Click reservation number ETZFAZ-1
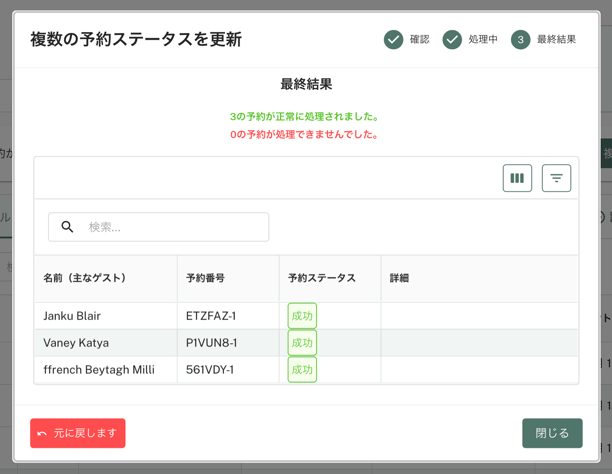The height and width of the screenshot is (474, 612). click(211, 316)
